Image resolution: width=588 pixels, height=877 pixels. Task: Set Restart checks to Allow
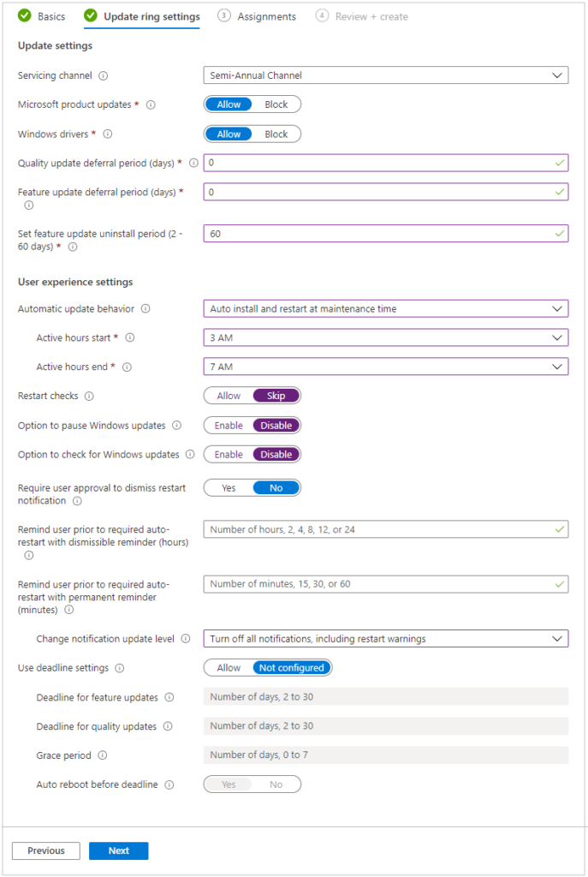pos(226,396)
